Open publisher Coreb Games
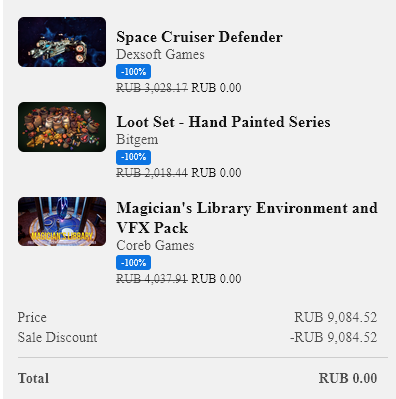The height and width of the screenshot is (399, 396). point(155,245)
